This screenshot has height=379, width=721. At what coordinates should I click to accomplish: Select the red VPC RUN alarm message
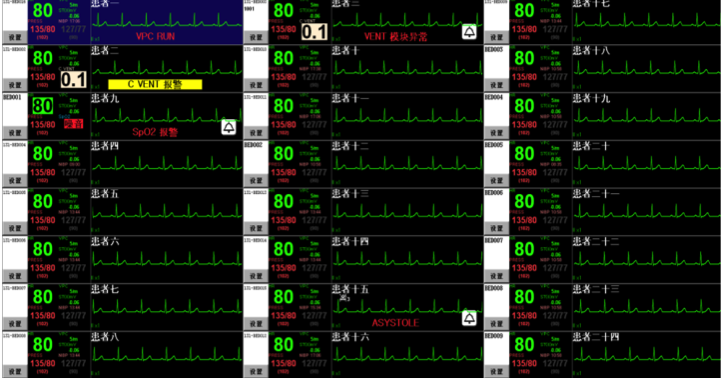(x=155, y=36)
